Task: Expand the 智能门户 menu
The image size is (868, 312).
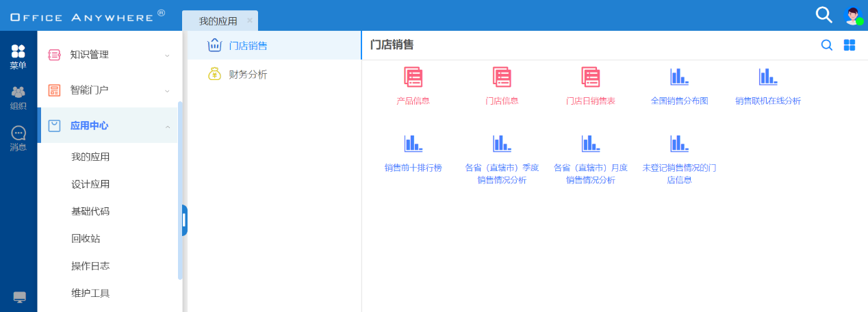Action: [x=110, y=90]
